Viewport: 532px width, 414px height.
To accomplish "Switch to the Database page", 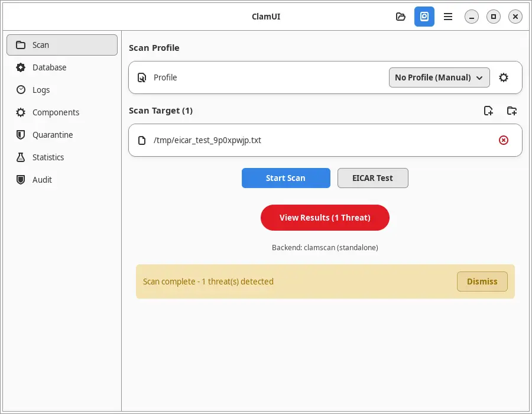I will pos(62,67).
